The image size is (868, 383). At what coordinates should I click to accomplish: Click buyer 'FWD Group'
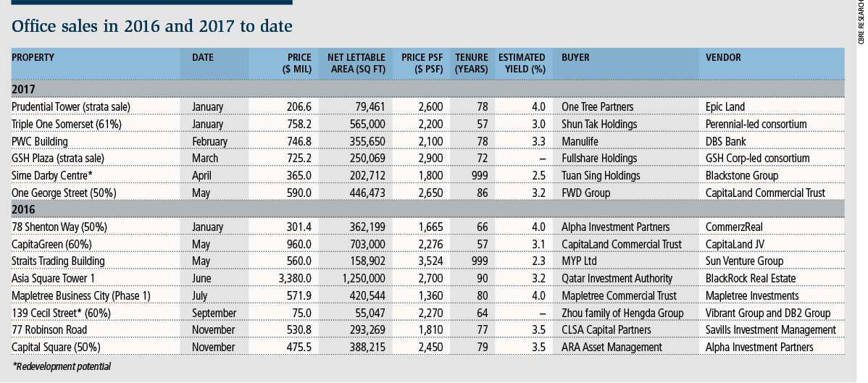pos(585,193)
